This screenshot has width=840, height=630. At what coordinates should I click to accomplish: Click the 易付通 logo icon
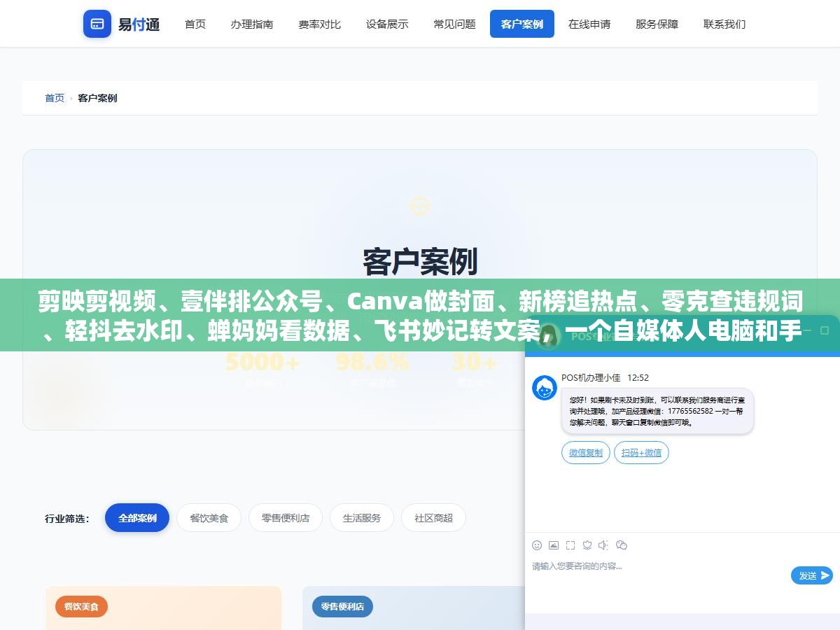(x=97, y=24)
